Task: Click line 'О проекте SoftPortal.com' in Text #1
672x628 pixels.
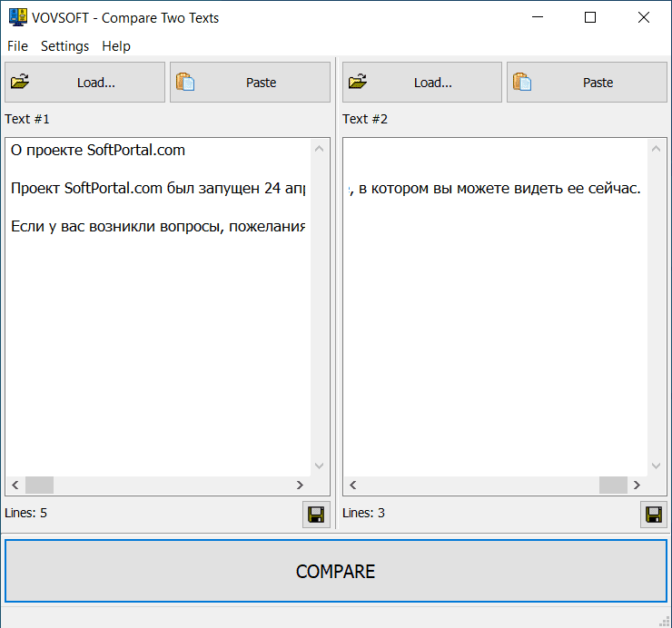Action: click(98, 151)
